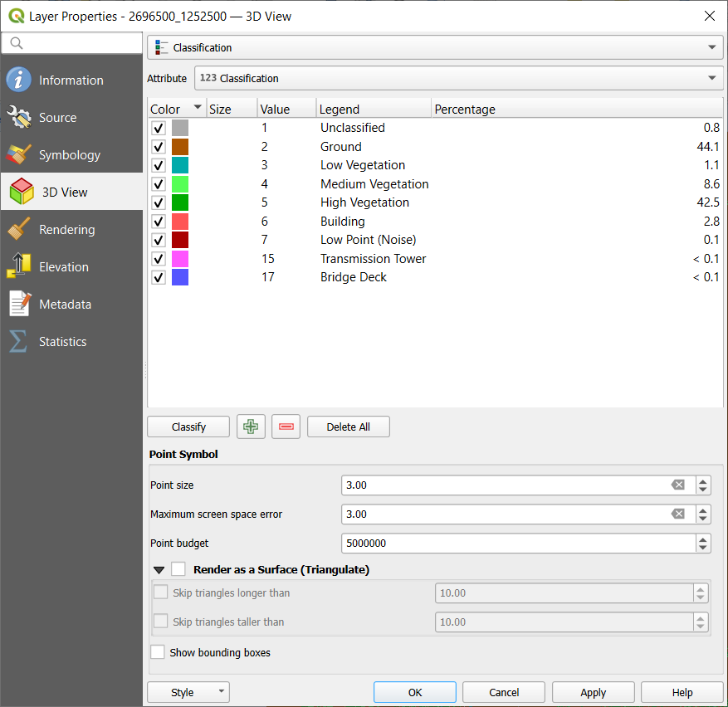This screenshot has width=728, height=707.
Task: Go to the Elevation settings icon
Action: pyautogui.click(x=19, y=267)
